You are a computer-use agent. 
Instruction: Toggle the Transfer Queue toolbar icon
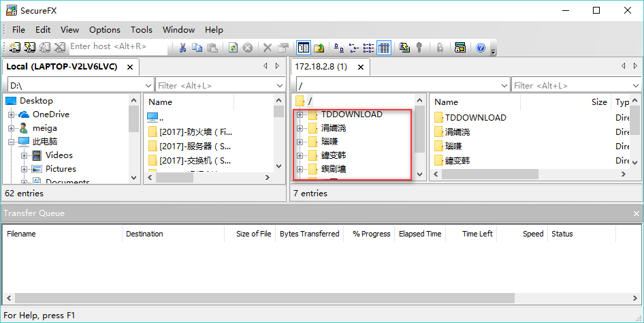tap(460, 48)
